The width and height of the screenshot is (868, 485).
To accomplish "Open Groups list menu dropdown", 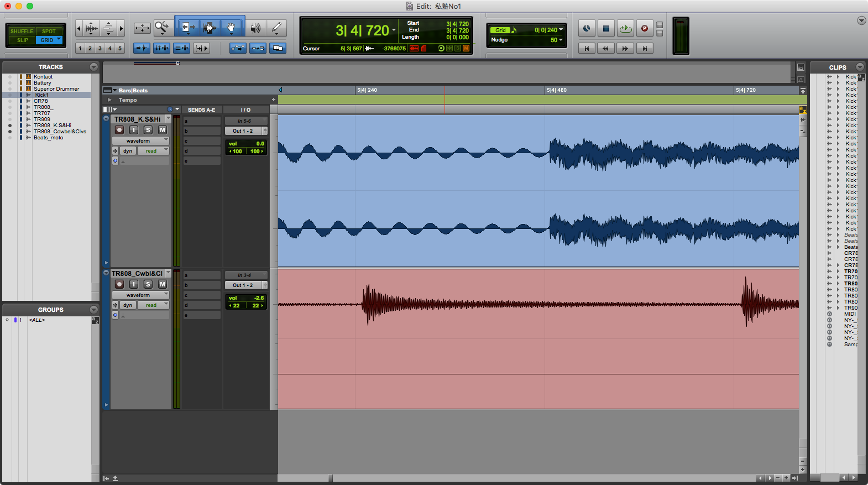I will coord(93,310).
